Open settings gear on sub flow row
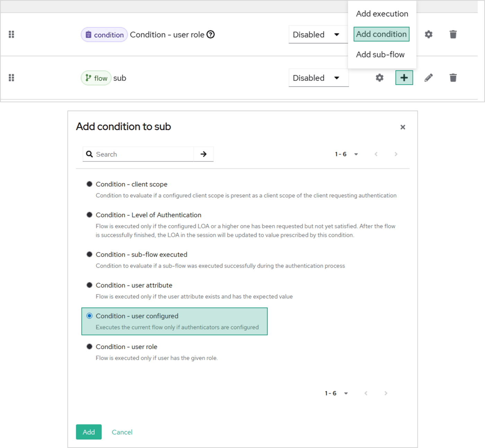The image size is (485, 448). pos(380,78)
